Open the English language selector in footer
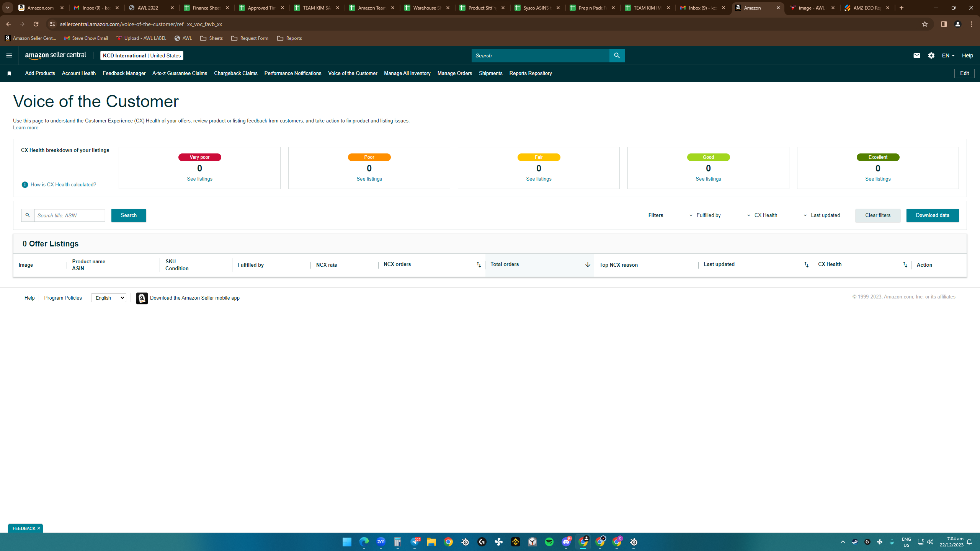Image resolution: width=980 pixels, height=551 pixels. [x=109, y=298]
